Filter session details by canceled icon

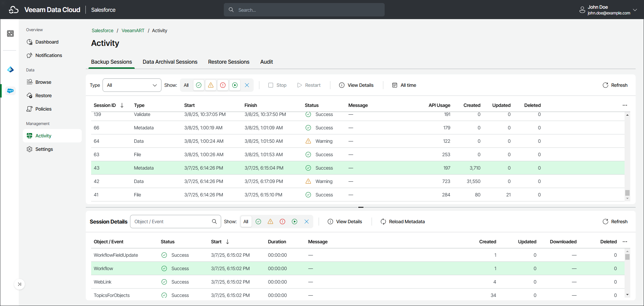click(307, 222)
